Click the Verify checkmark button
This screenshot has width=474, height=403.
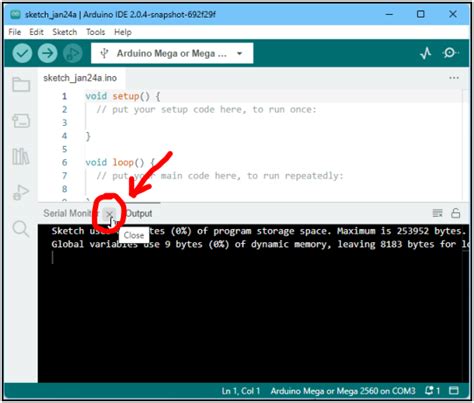(x=22, y=53)
